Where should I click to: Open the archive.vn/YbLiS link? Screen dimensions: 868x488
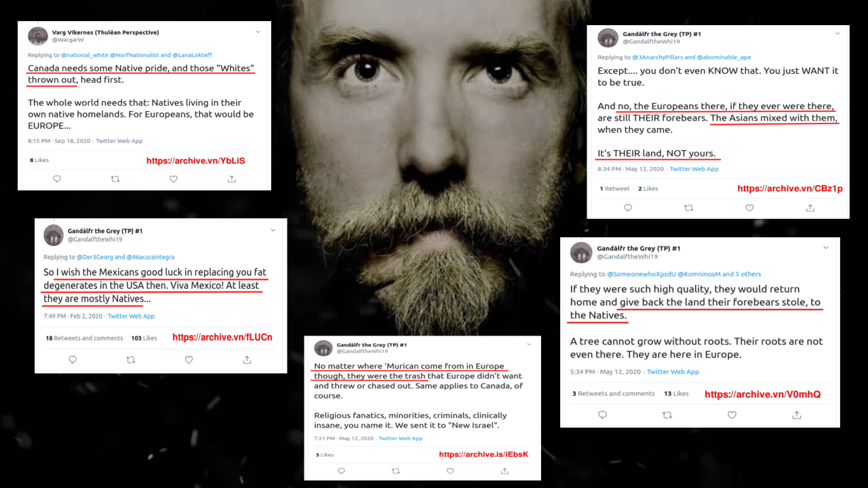click(195, 161)
